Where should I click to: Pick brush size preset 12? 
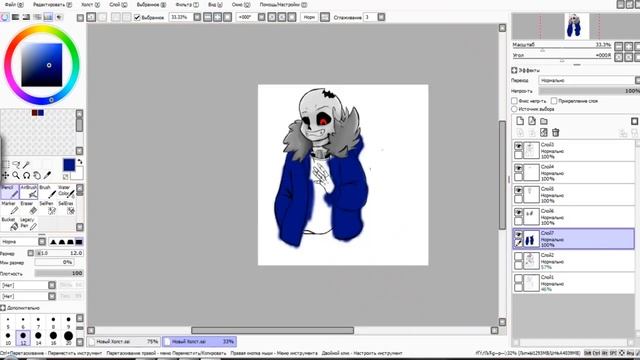[23, 338]
